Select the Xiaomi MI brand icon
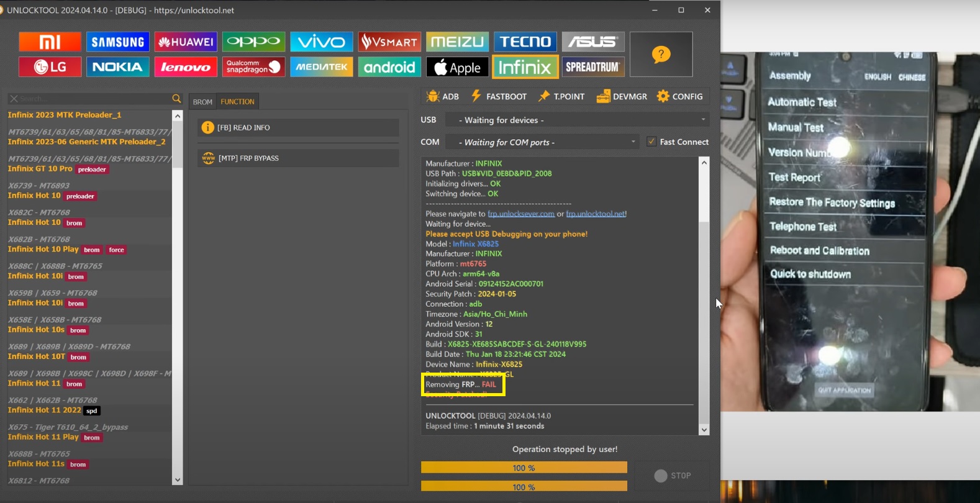 click(50, 42)
